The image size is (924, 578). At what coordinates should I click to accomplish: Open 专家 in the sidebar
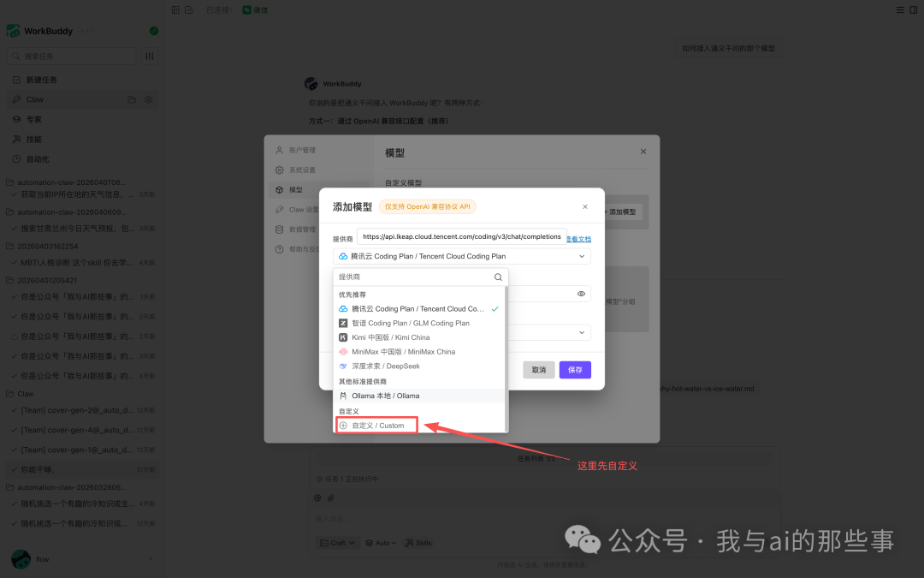[x=82, y=119]
